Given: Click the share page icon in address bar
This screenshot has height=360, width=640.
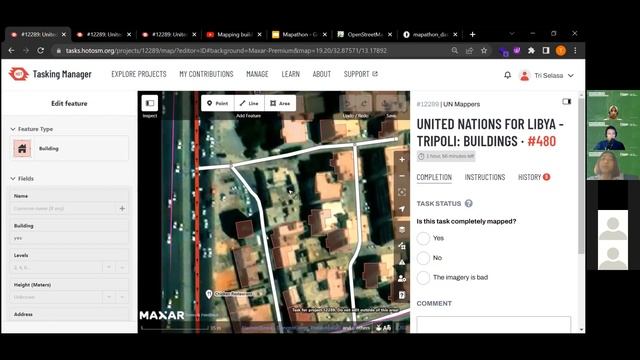Looking at the screenshot, I should coord(469,51).
